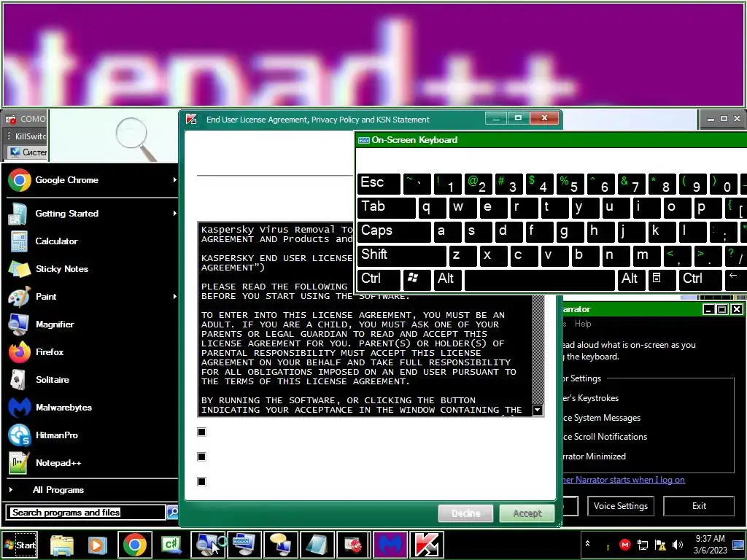Select the Систем tab in COMODO window
Image resolution: width=747 pixels, height=560 pixels.
point(29,152)
